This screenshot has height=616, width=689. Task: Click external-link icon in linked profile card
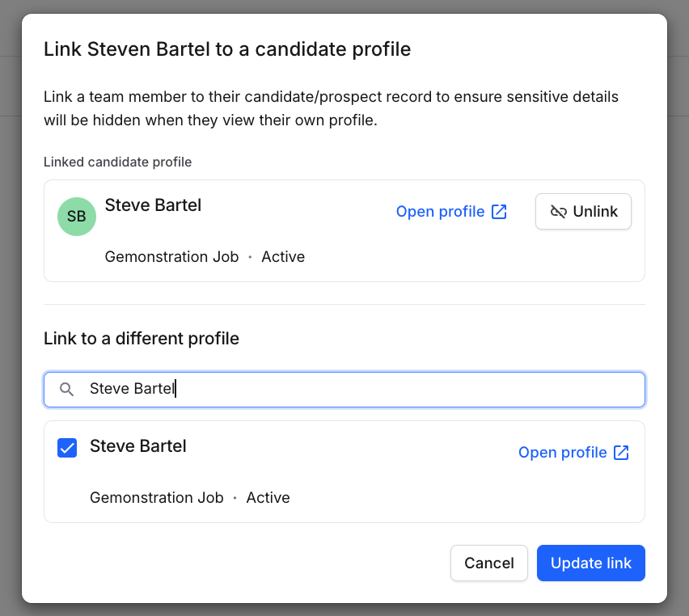499,212
